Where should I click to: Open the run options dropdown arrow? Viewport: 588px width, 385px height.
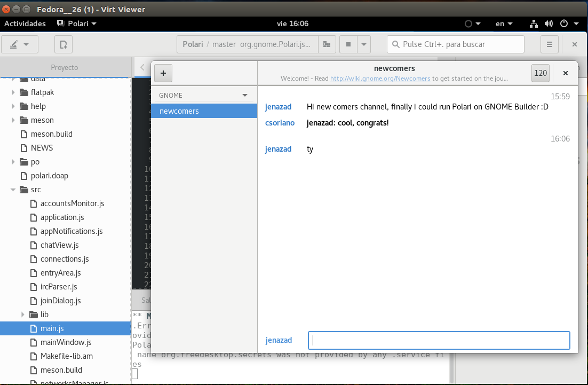pyautogui.click(x=364, y=45)
